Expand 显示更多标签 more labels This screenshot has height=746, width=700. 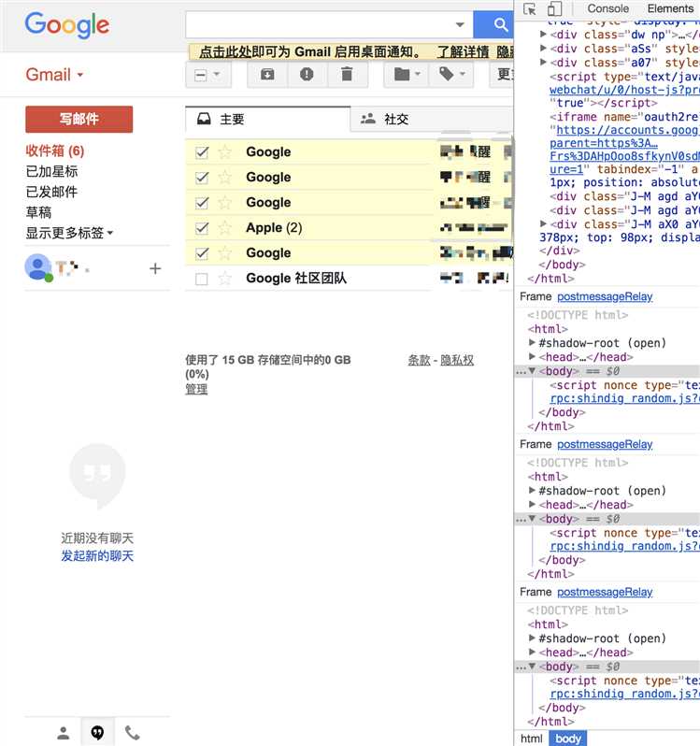pos(69,233)
